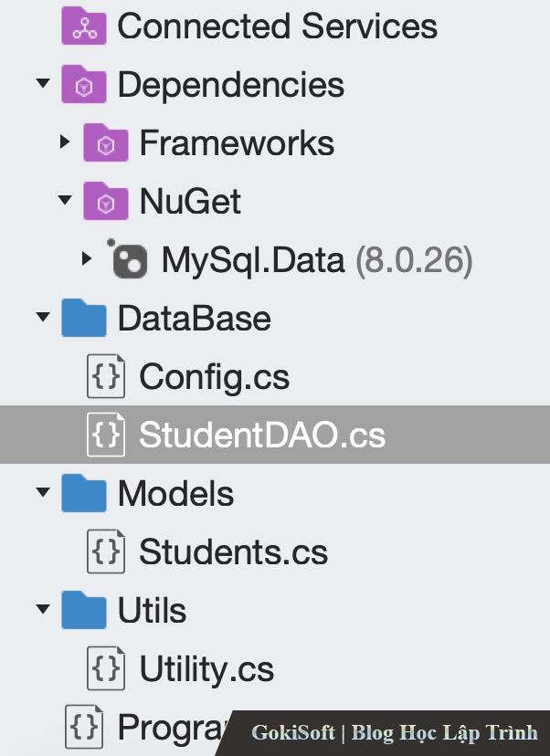Collapse the DataBase folder
550x756 pixels.
(42, 319)
